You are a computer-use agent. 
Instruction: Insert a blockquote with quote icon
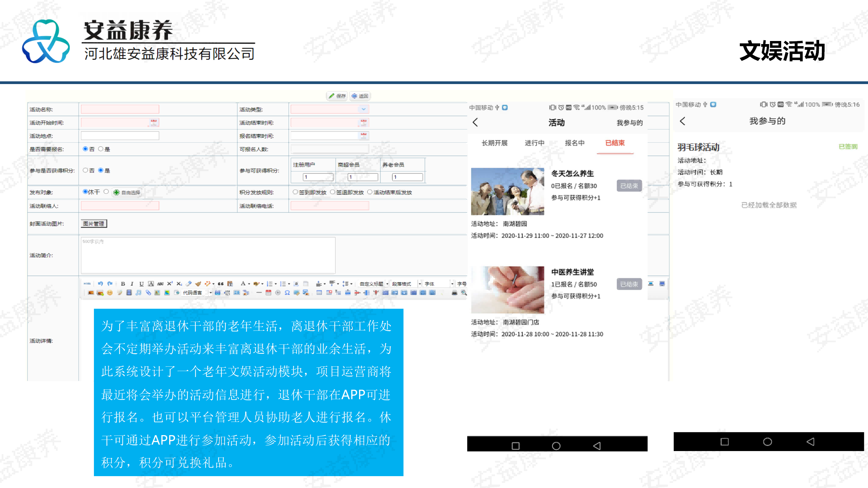221,284
